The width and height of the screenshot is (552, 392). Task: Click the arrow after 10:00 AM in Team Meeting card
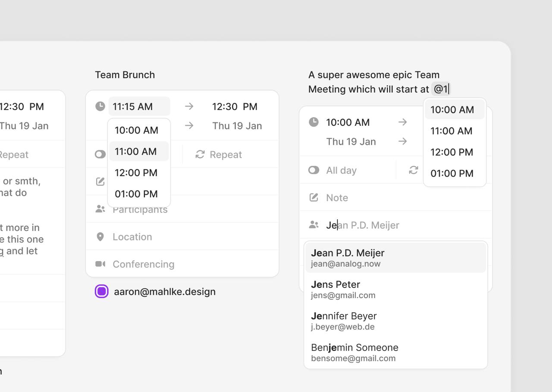[402, 122]
